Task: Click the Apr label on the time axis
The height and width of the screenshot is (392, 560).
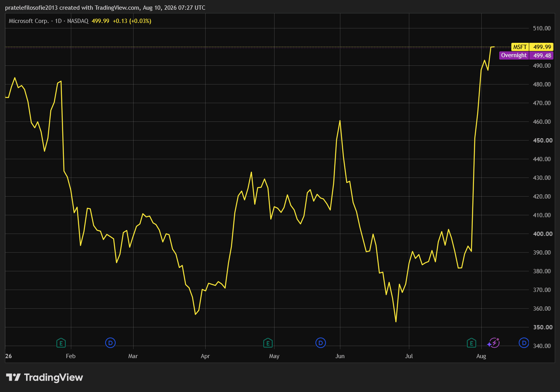Action: pyautogui.click(x=205, y=356)
